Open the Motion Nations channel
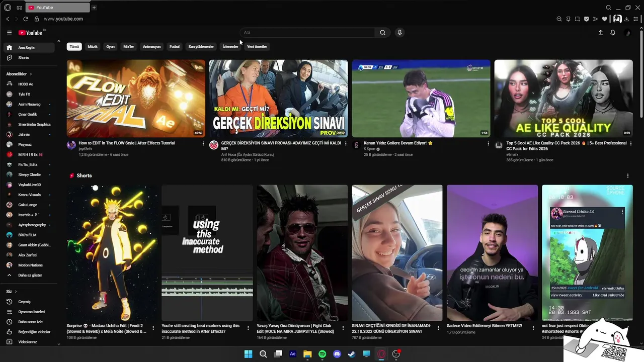This screenshot has width=644, height=362. pyautogui.click(x=30, y=265)
